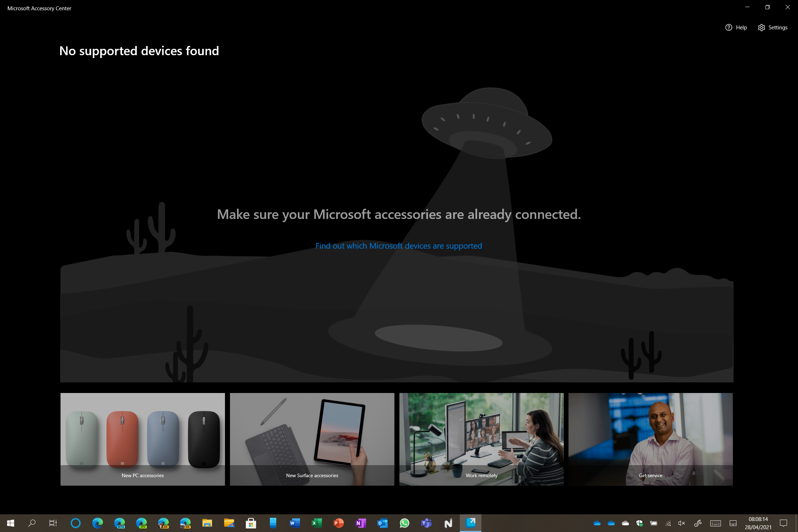798x532 pixels.
Task: Open the white N app icon
Action: [449, 523]
